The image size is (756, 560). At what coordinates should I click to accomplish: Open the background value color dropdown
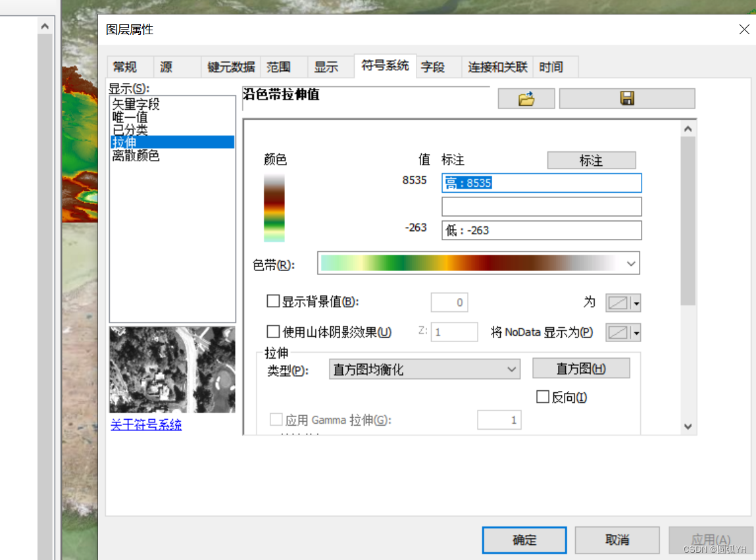(636, 303)
